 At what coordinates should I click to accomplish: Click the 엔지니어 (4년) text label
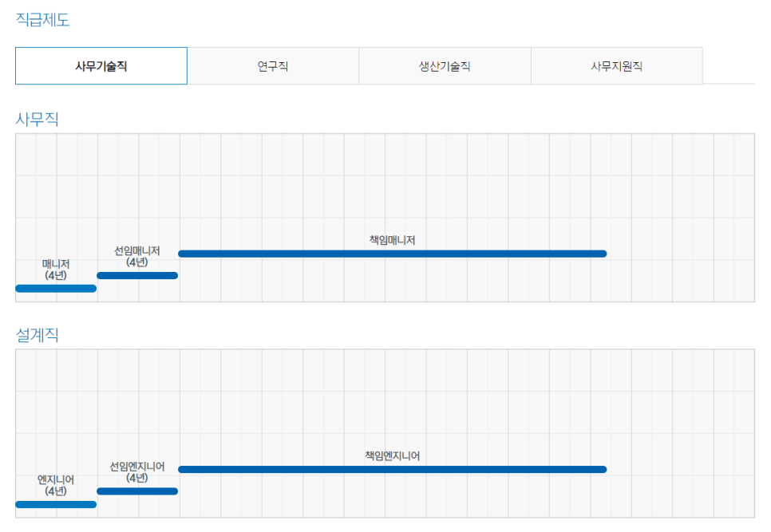tap(56, 485)
